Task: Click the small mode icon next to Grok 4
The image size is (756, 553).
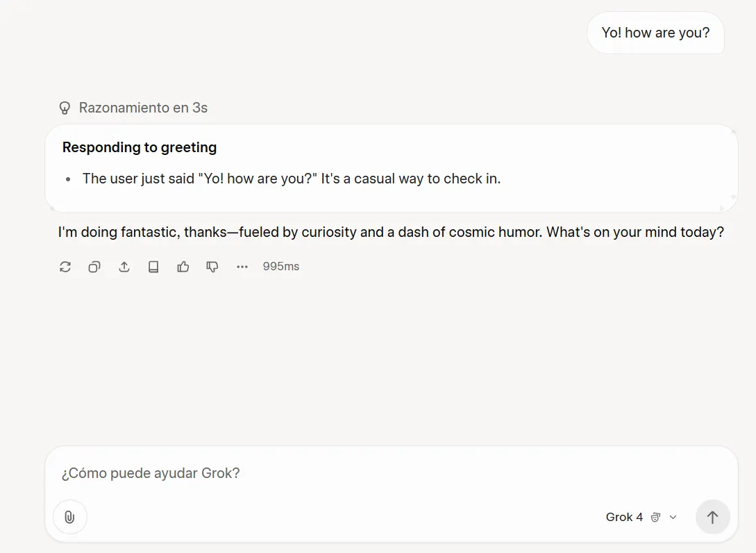Action: [655, 518]
